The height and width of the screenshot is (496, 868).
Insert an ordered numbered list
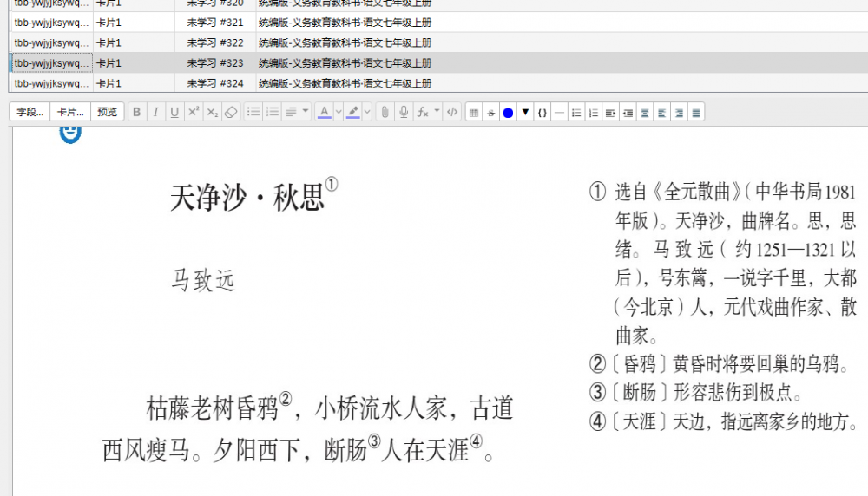pos(273,112)
